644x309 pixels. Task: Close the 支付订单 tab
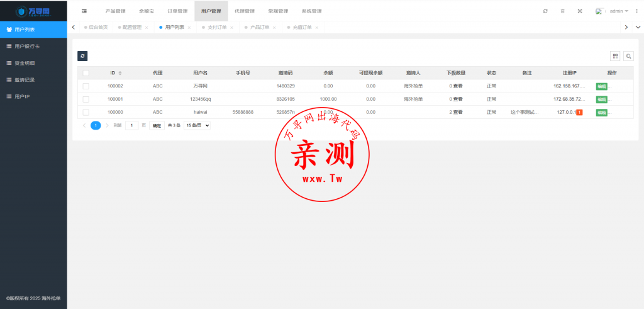tap(231, 28)
